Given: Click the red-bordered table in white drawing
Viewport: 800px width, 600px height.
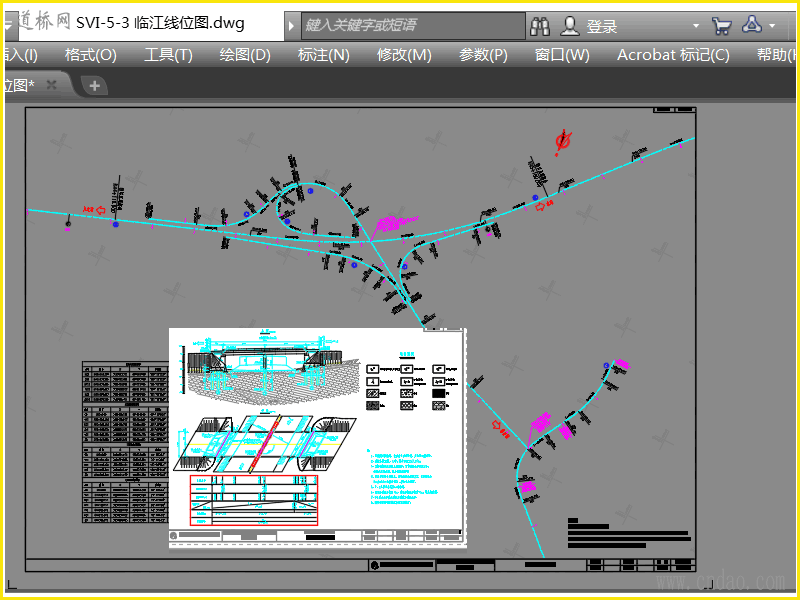Looking at the screenshot, I should [x=254, y=500].
